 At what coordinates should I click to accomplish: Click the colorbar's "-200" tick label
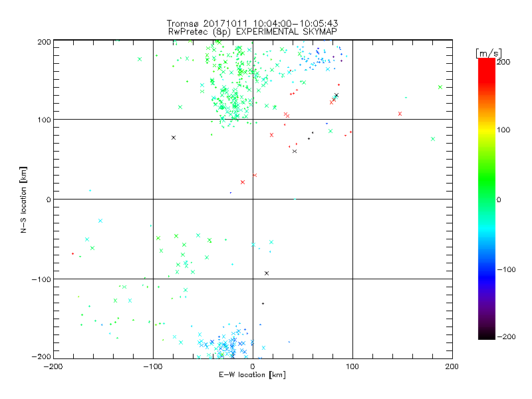click(x=506, y=336)
